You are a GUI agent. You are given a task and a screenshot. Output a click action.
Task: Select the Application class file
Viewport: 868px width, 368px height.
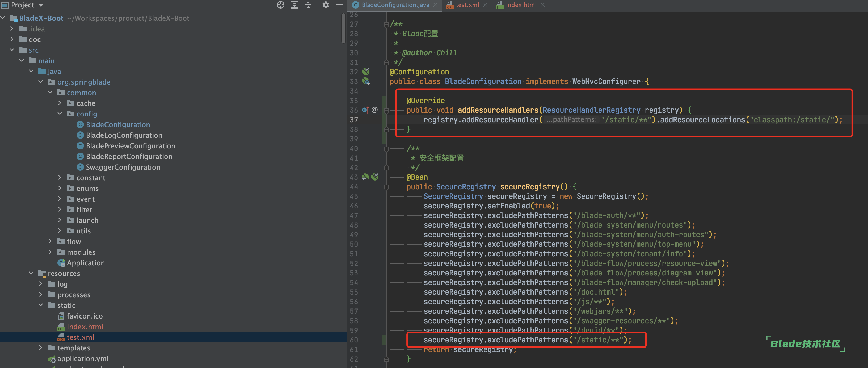(x=86, y=263)
